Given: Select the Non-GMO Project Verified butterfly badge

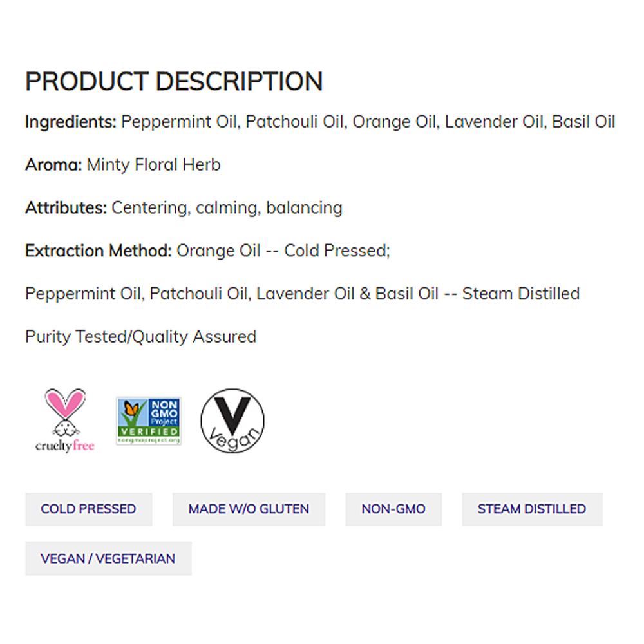Looking at the screenshot, I should click(x=147, y=419).
